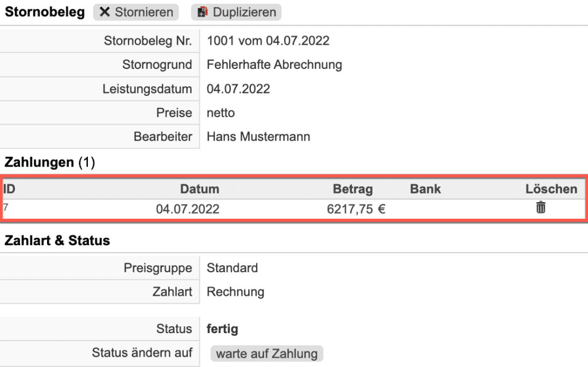Image resolution: width=588 pixels, height=367 pixels.
Task: Select the payment row with ID 7
Action: [x=230, y=209]
